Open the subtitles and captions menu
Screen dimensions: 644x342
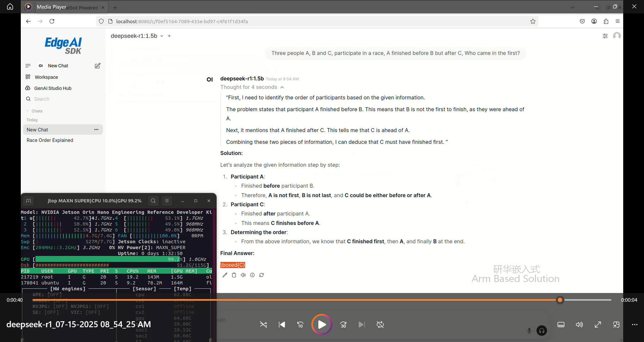click(561, 325)
